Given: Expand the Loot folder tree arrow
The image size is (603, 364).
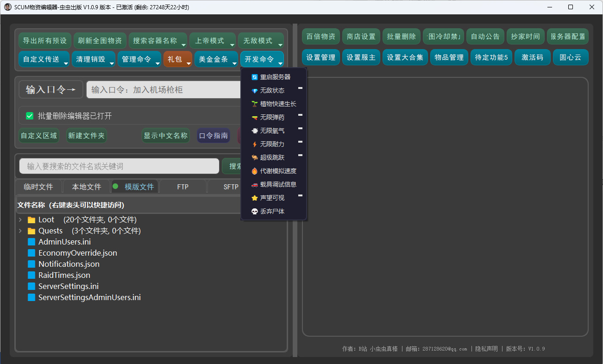Looking at the screenshot, I should 20,220.
